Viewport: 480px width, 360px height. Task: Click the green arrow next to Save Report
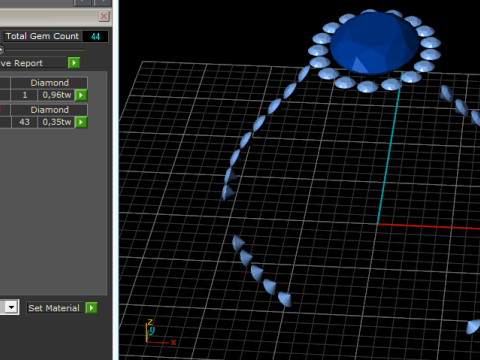(x=74, y=63)
